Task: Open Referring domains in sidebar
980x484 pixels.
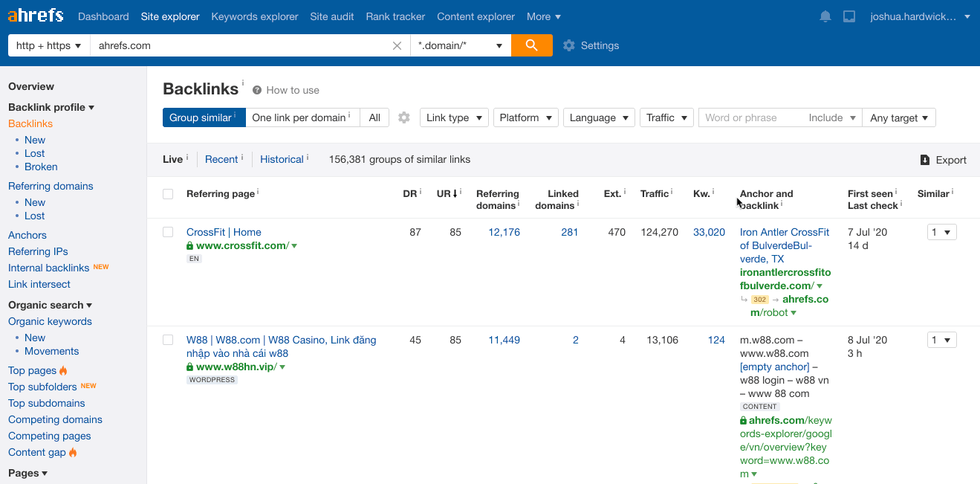Action: click(x=51, y=186)
